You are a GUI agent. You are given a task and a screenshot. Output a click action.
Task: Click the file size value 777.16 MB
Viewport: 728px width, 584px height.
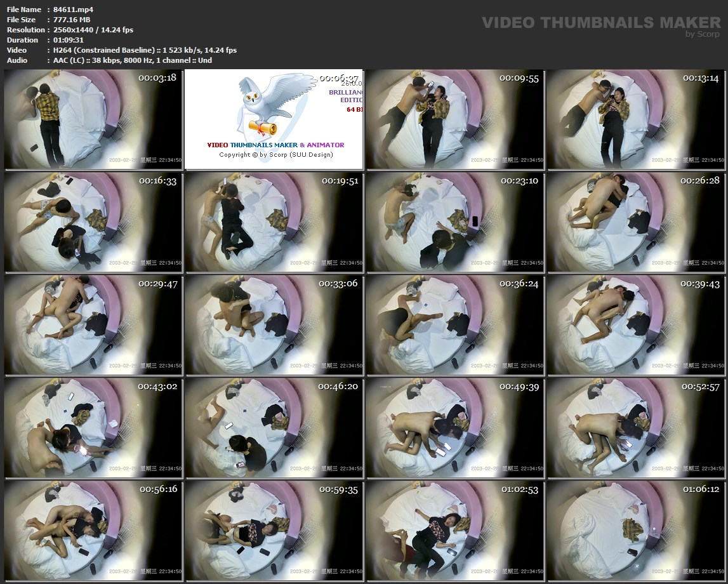click(x=72, y=20)
